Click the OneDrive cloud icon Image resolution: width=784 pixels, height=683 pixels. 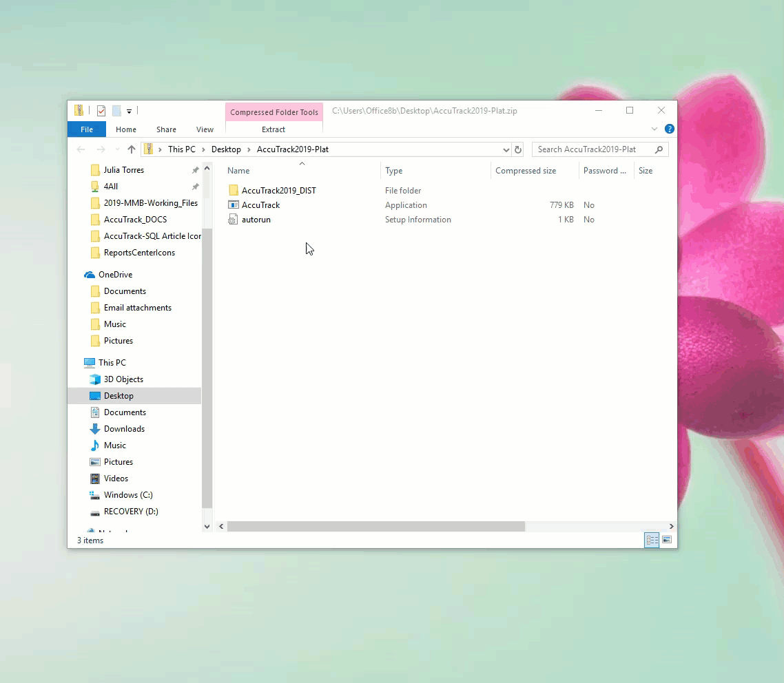click(90, 274)
